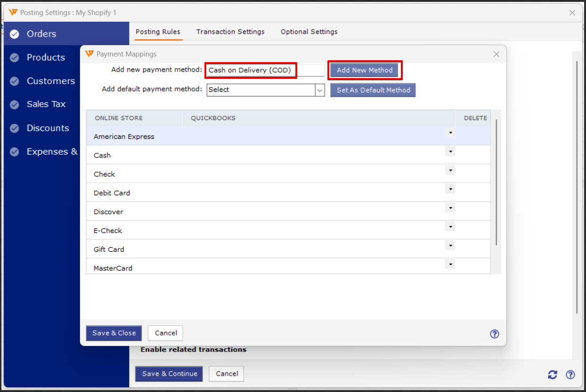
Task: Select the Discover payment row
Action: click(288, 211)
